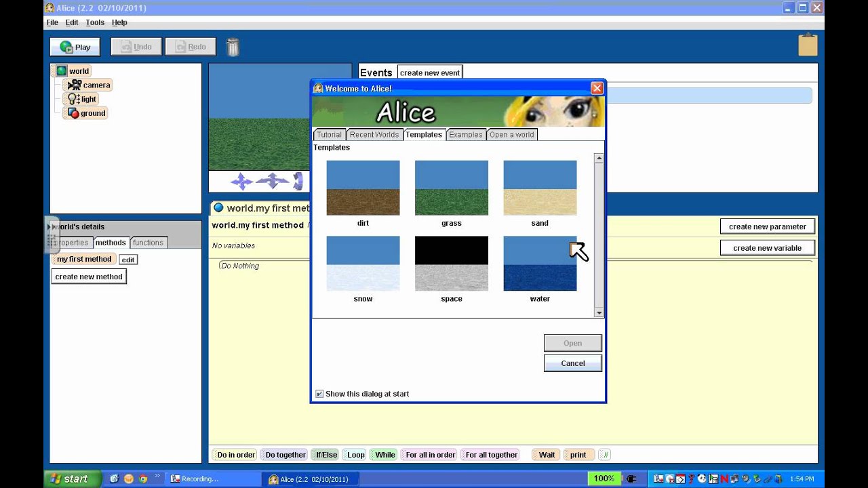The height and width of the screenshot is (488, 868).
Task: Click the Wait tile
Action: pos(547,455)
